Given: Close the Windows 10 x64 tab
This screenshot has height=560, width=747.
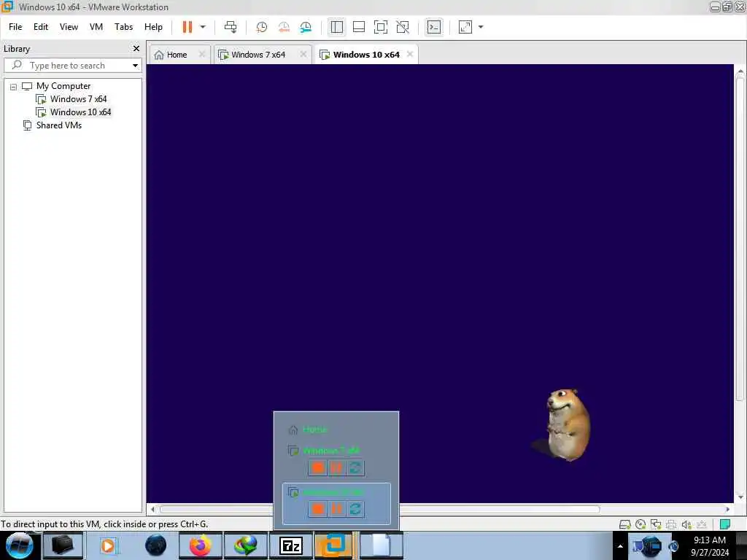Looking at the screenshot, I should tap(410, 54).
